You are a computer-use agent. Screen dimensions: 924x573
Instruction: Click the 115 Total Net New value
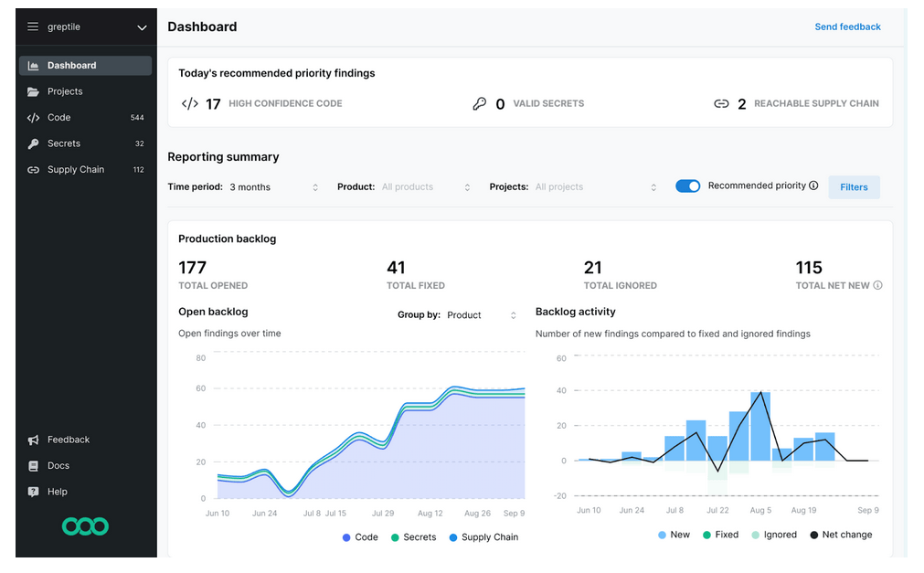[x=809, y=268]
